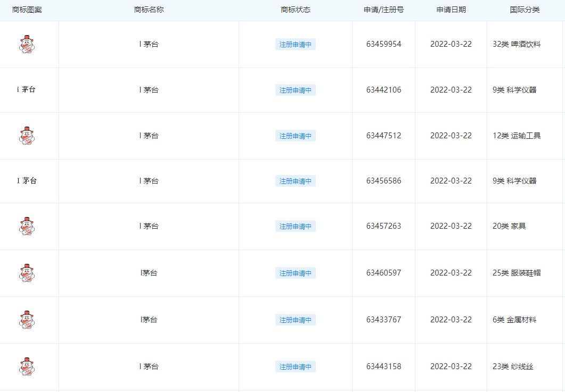
Task: Click 注册申请中 status badge for 63457263
Action: [x=295, y=226]
